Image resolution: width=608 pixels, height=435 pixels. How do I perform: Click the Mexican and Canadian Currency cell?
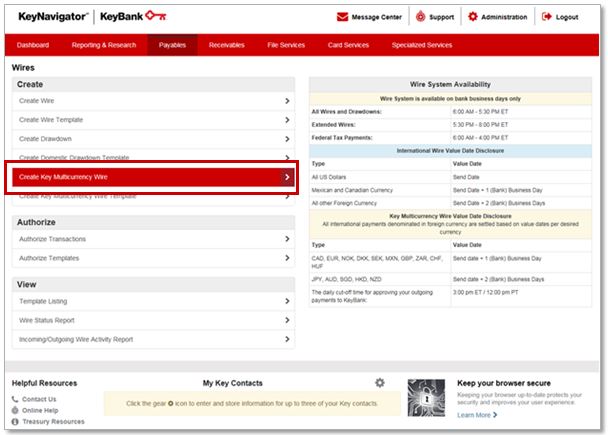point(352,190)
